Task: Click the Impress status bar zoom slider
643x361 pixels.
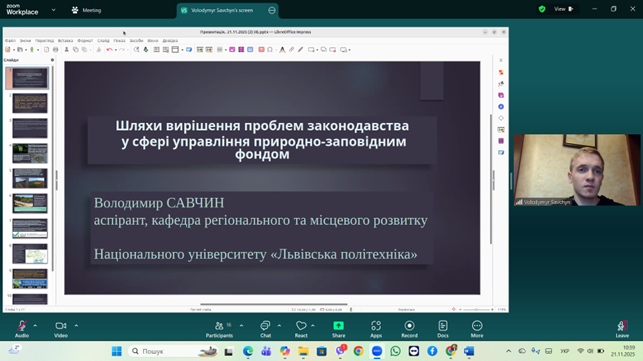Action: (476, 309)
